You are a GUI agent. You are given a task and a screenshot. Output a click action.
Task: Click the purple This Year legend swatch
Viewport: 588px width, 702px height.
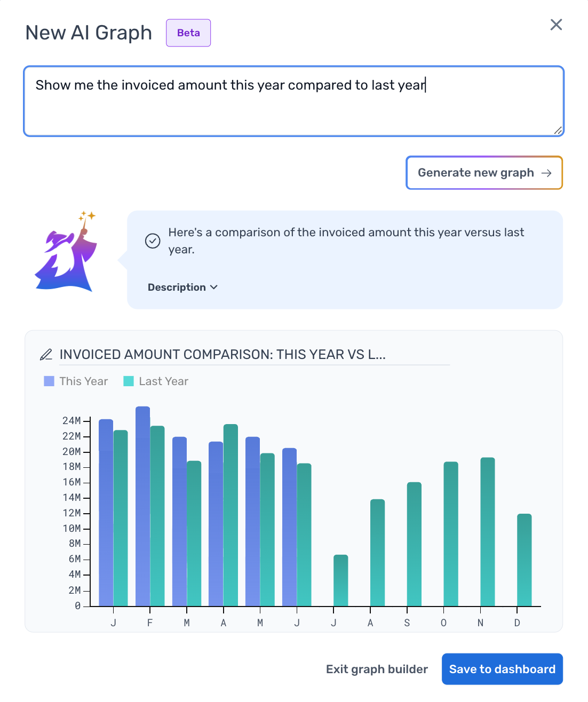[49, 381]
